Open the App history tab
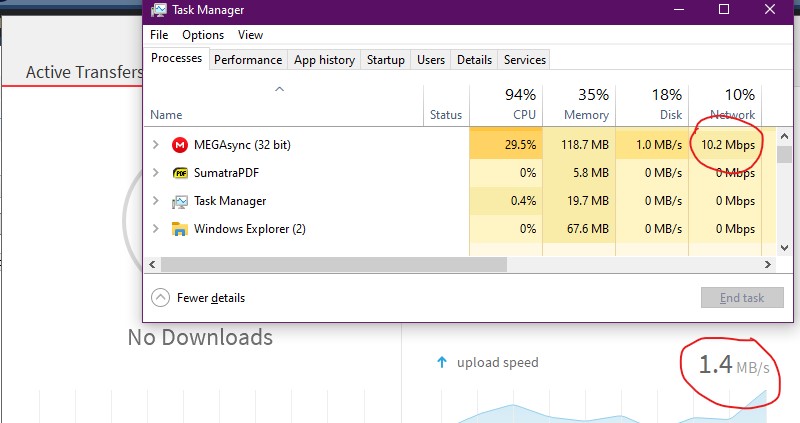This screenshot has height=423, width=800. 324,60
